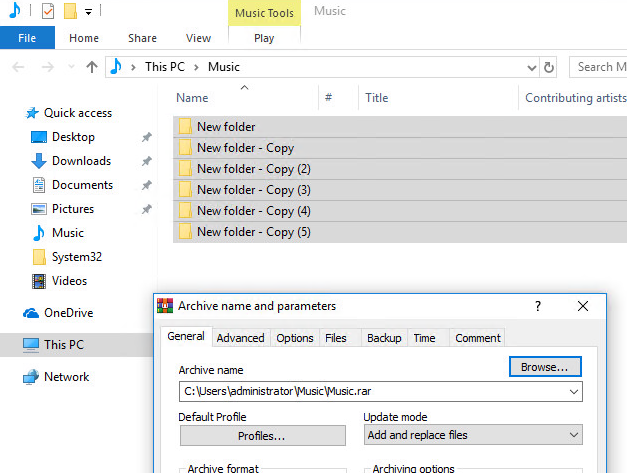Close the Archive name and parameters dialog
627x473 pixels.
pyautogui.click(x=583, y=306)
